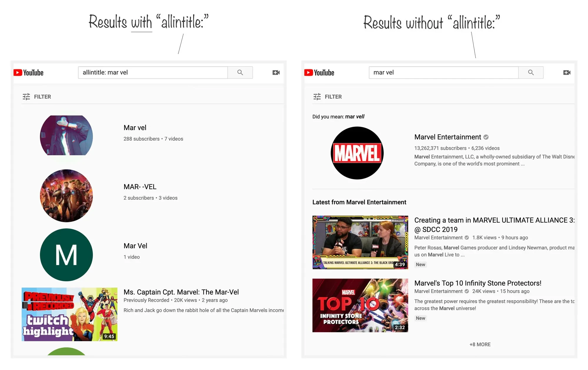Open 'Marvel Entertainment' channel title

point(448,137)
